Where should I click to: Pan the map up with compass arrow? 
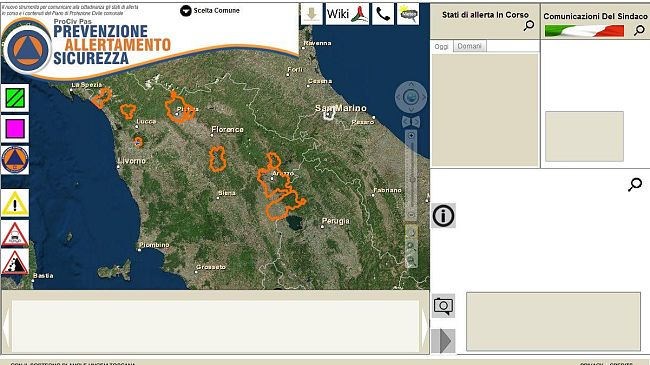point(411,85)
